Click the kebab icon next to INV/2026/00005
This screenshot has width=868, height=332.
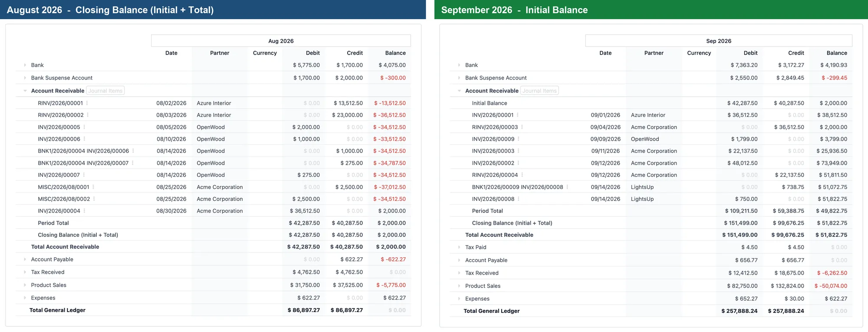click(x=84, y=127)
